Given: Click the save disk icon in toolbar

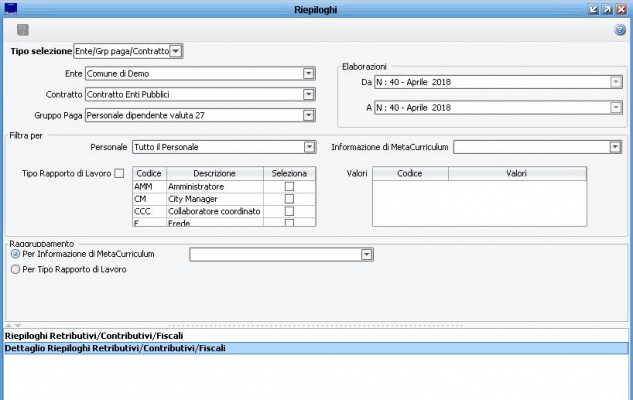Looking at the screenshot, I should coord(23,30).
